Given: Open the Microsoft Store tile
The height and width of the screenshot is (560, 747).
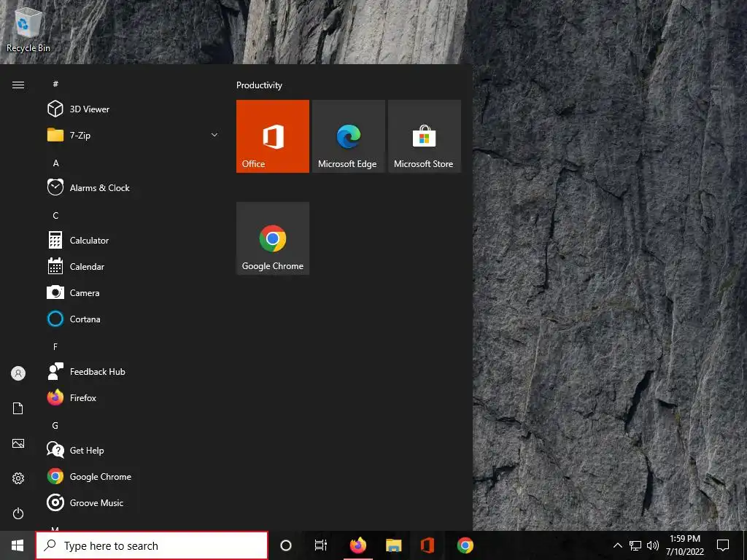Looking at the screenshot, I should coord(424,136).
